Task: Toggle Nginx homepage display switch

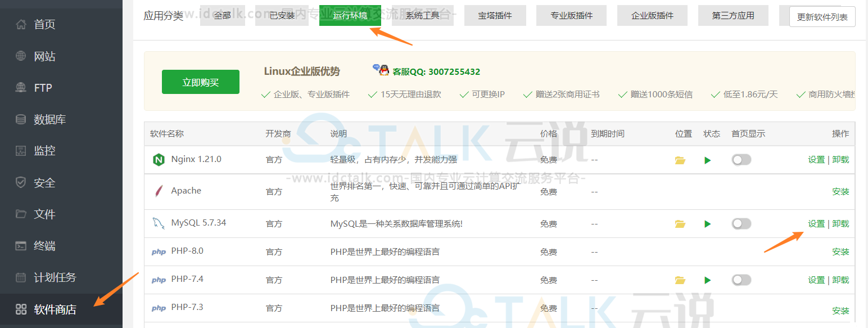Action: click(x=742, y=160)
